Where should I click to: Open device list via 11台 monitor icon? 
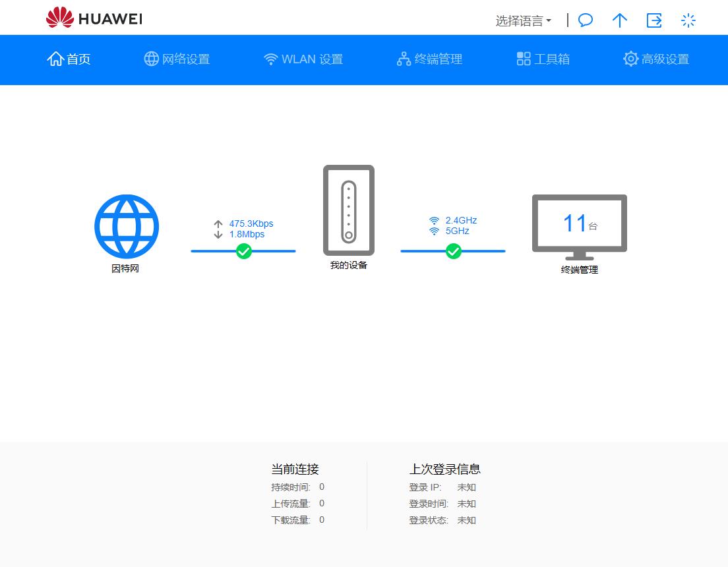pyautogui.click(x=578, y=223)
